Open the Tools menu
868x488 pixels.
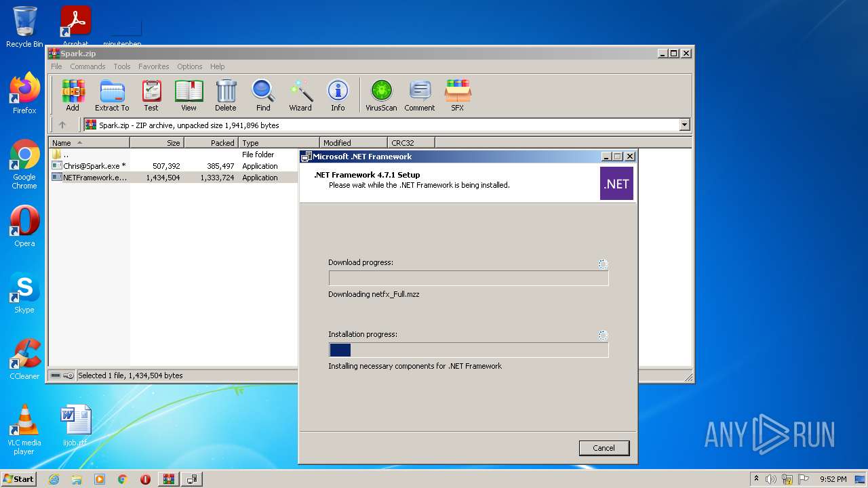tap(122, 66)
